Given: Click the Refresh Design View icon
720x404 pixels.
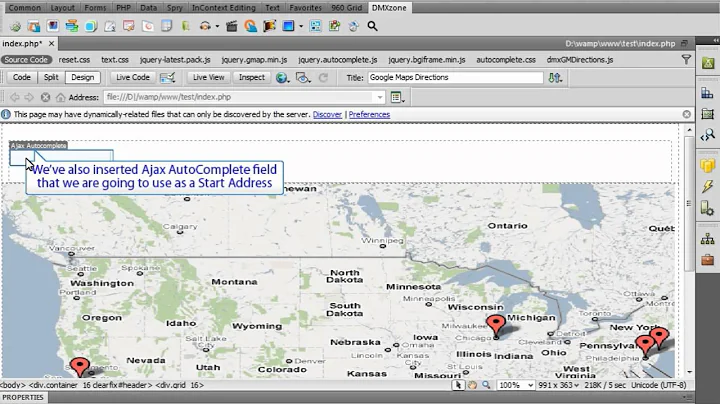Looking at the screenshot, I should pos(323,78).
